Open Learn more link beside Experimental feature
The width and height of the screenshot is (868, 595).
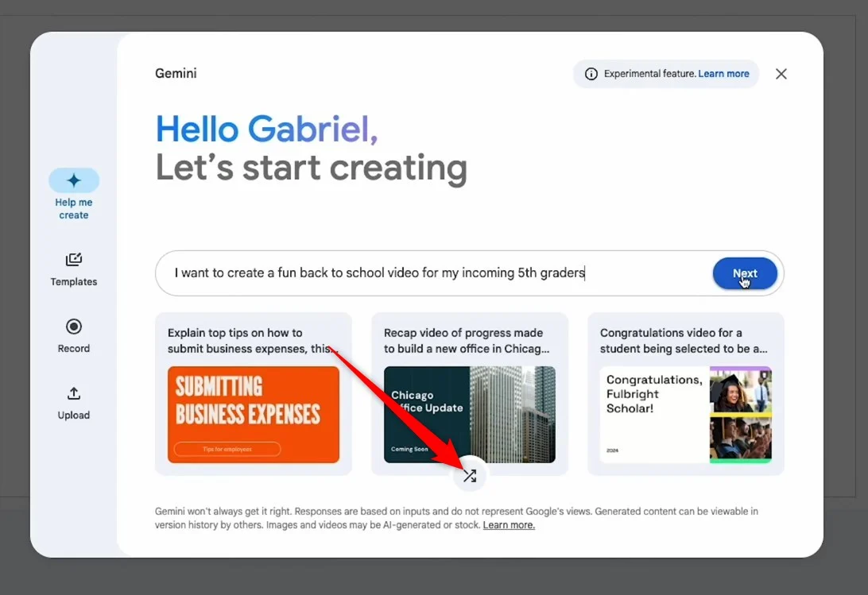(x=723, y=74)
